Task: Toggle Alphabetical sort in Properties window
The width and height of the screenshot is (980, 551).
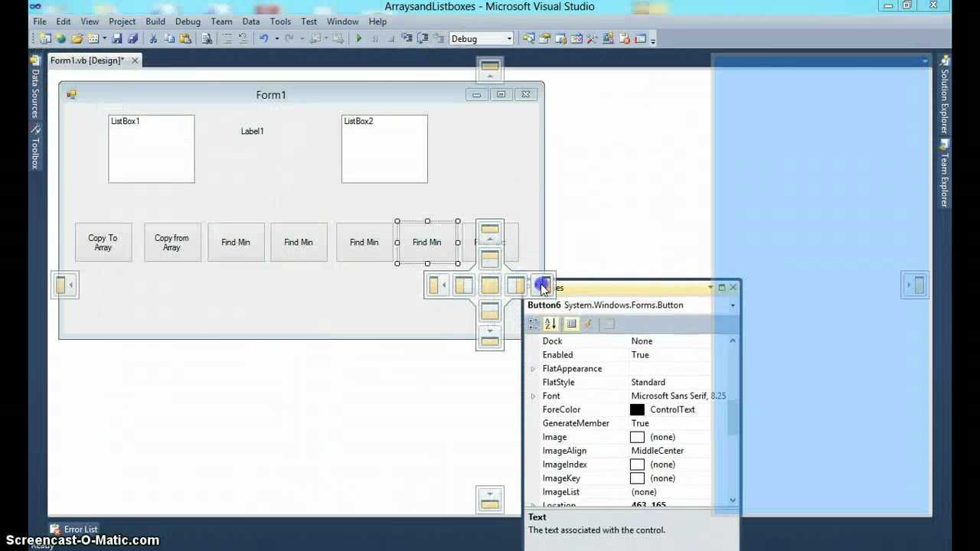Action: [550, 324]
